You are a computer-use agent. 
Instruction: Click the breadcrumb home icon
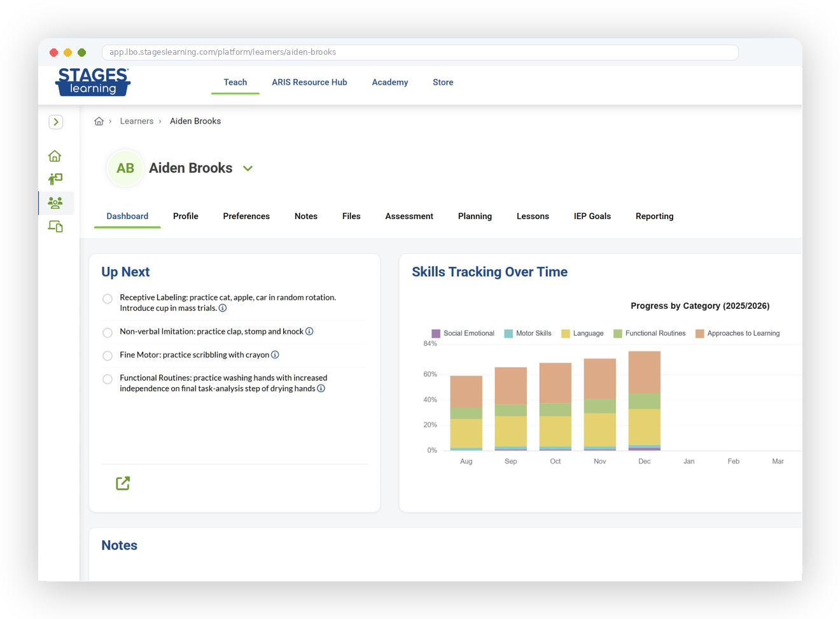click(x=99, y=121)
